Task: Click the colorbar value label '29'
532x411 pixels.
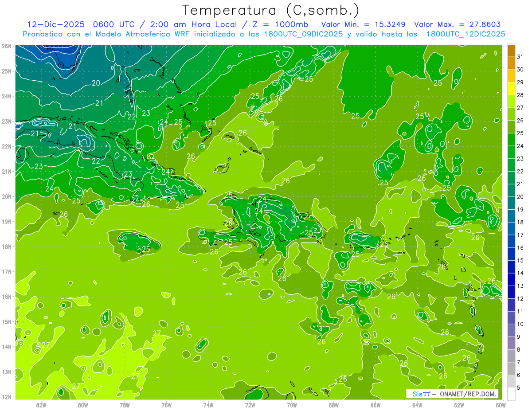Action: tap(520, 82)
